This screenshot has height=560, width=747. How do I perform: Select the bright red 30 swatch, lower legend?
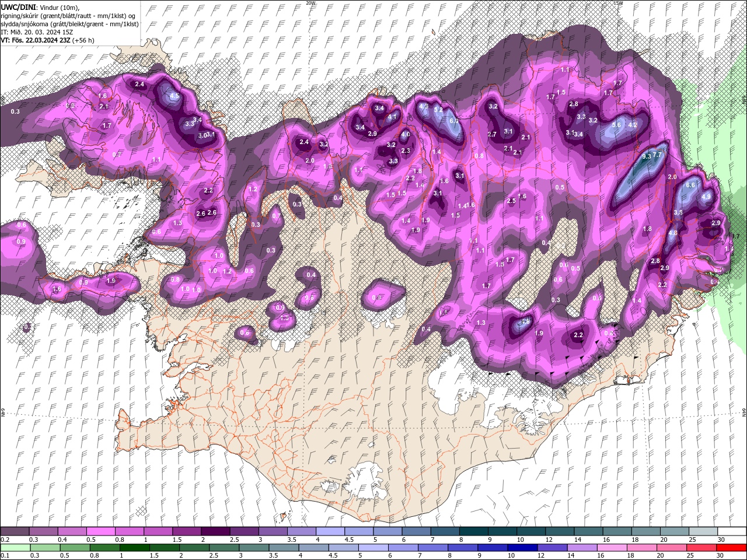point(731,547)
